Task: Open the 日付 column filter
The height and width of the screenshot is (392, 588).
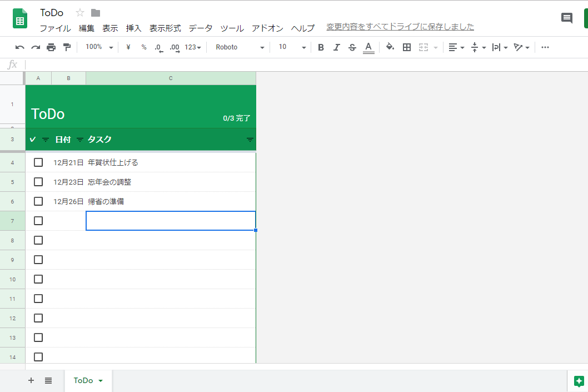Action: point(80,140)
